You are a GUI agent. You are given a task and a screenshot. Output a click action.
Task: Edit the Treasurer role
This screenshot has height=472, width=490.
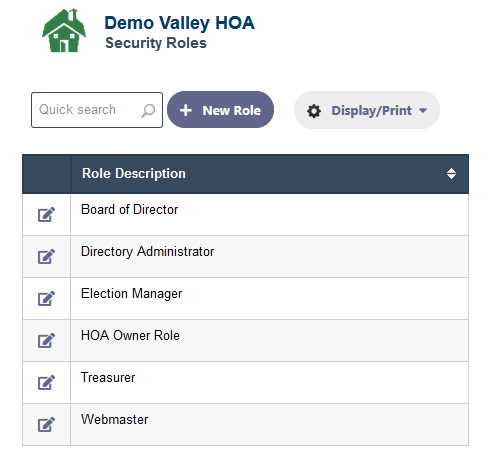coord(46,383)
